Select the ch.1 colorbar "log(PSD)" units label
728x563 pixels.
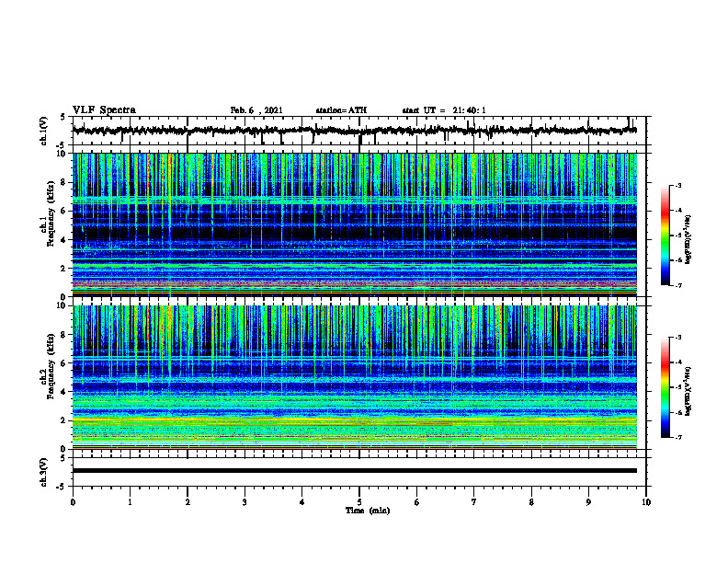click(688, 239)
